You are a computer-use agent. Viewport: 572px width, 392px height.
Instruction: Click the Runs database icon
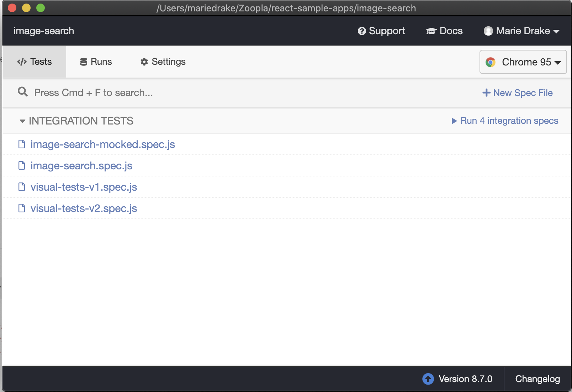point(84,62)
